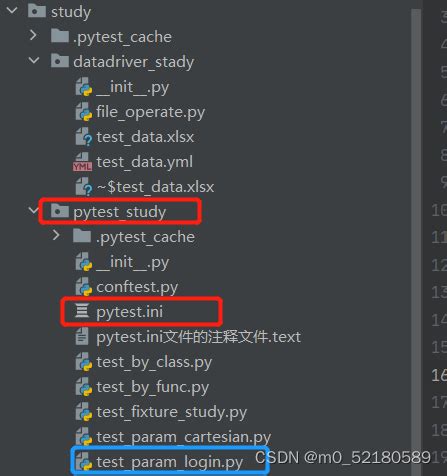
Task: Click the text file icon of the pytest.ini comment file
Action: (x=82, y=336)
